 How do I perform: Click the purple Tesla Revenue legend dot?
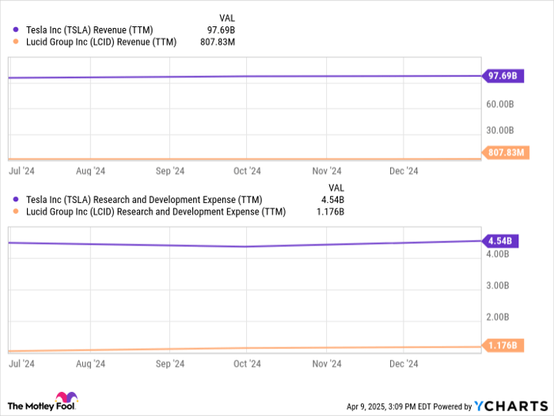(x=16, y=30)
